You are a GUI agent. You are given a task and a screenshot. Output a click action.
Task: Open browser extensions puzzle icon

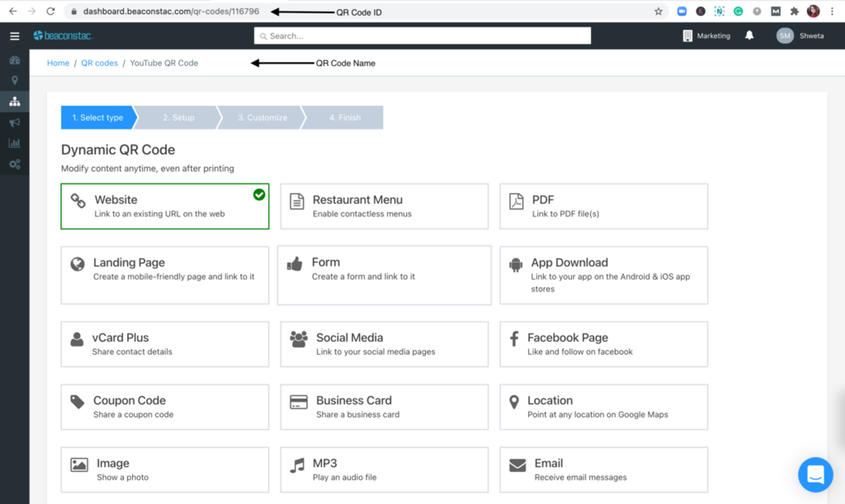[794, 11]
